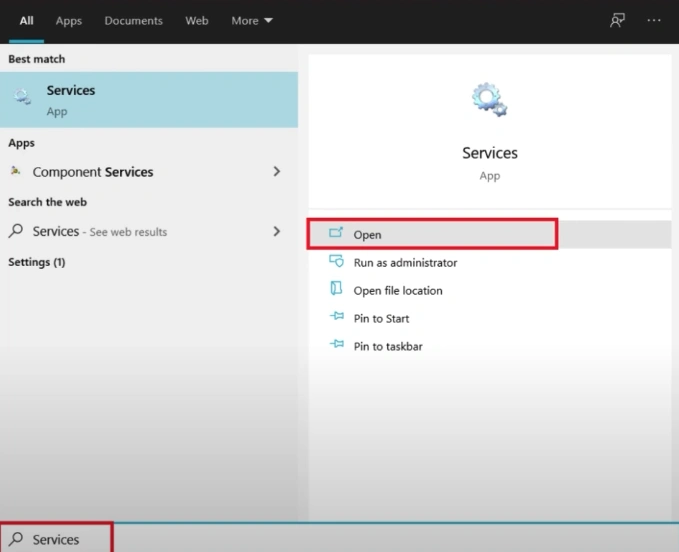Click the Services gear icon in best match

tap(22, 96)
